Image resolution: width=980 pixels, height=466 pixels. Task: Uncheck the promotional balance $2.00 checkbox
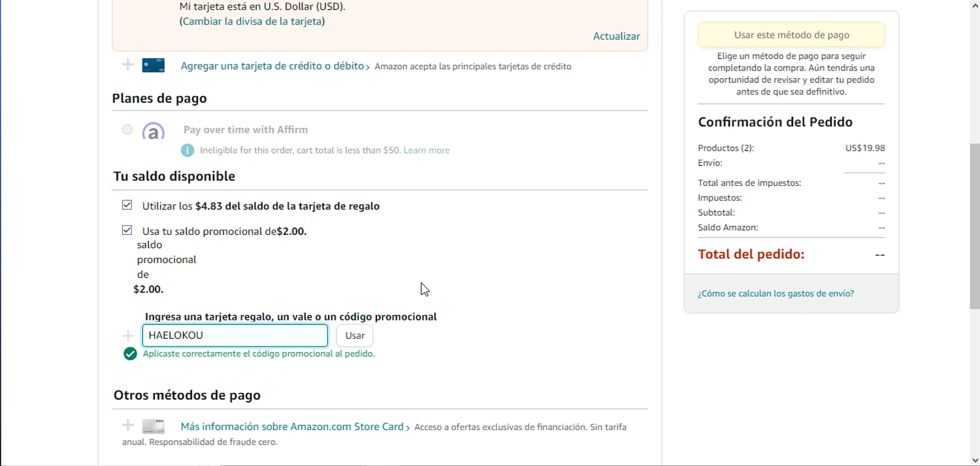[127, 230]
